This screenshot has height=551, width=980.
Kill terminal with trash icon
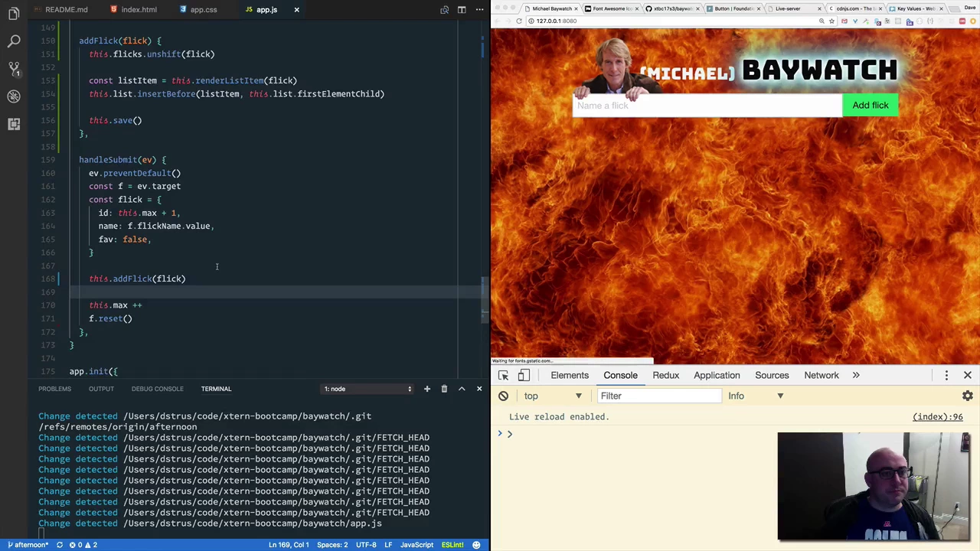click(x=444, y=389)
